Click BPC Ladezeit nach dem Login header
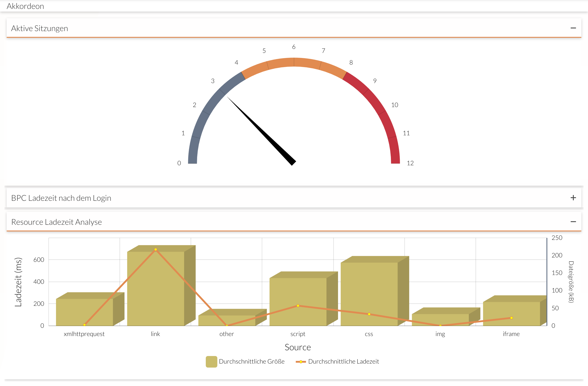The height and width of the screenshot is (386, 588). 61,198
